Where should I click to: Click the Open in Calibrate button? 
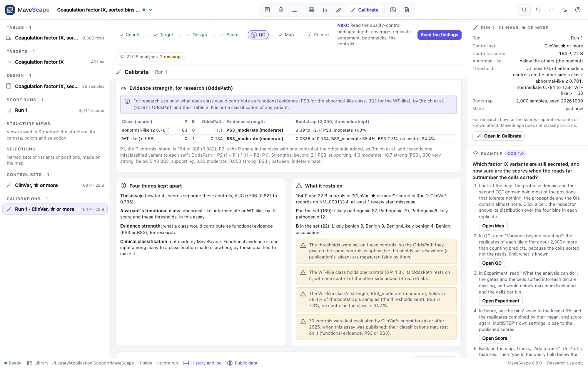498,136
